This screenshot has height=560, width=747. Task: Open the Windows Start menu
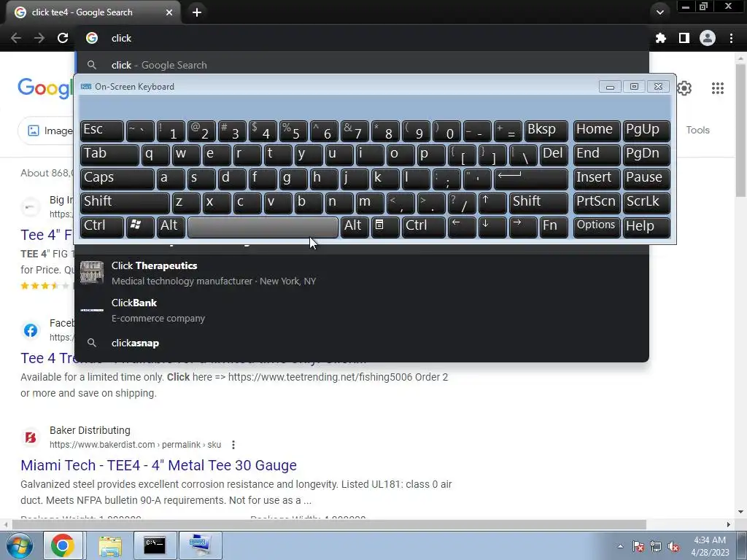[19, 545]
